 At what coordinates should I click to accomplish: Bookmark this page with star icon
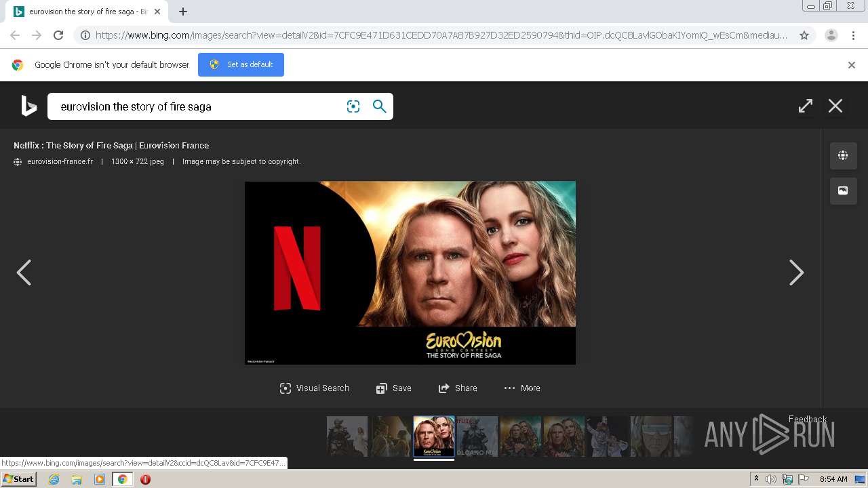click(804, 35)
